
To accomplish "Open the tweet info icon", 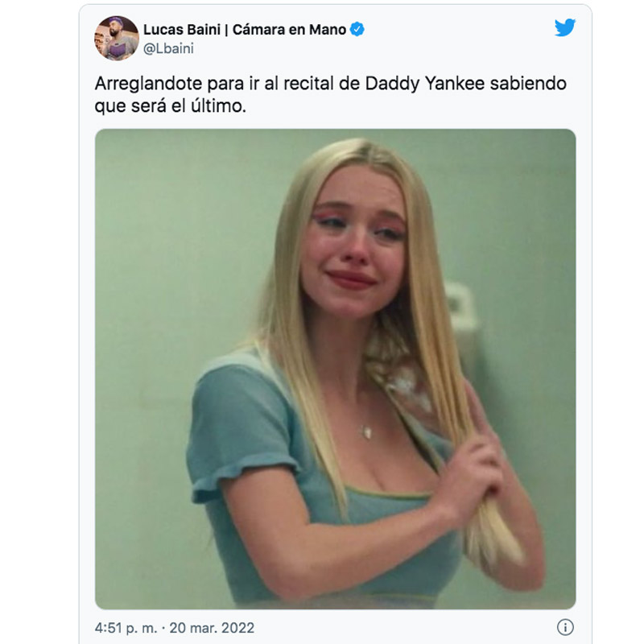I will point(565,627).
